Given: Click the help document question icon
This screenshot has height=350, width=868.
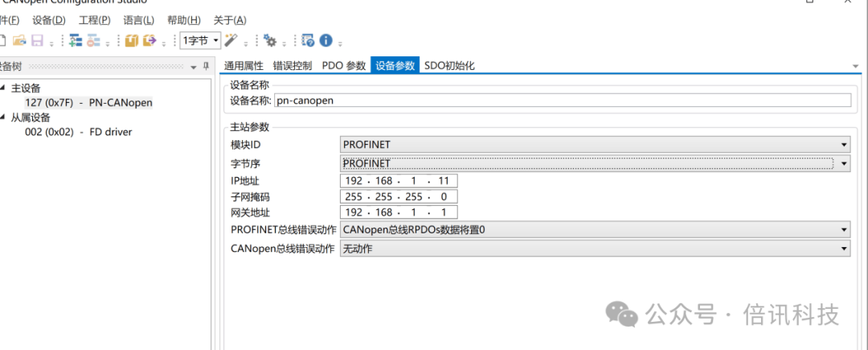Looking at the screenshot, I should (x=309, y=40).
